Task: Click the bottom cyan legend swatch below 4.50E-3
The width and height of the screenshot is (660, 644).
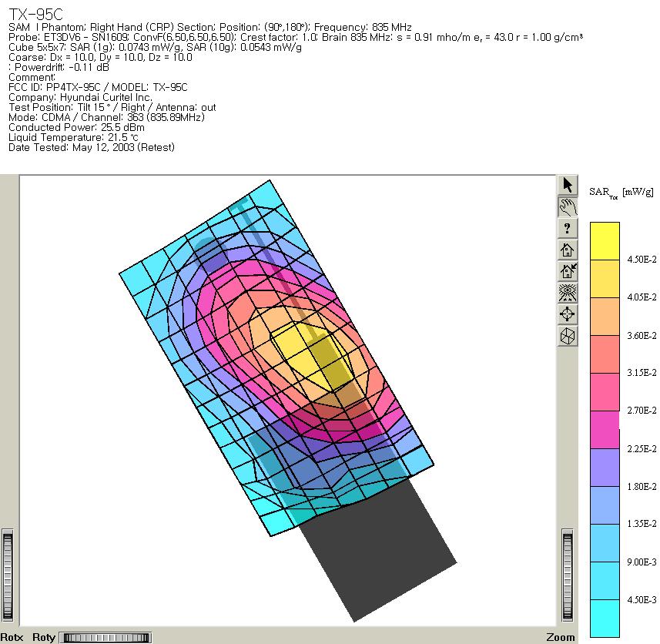Action: 605,619
